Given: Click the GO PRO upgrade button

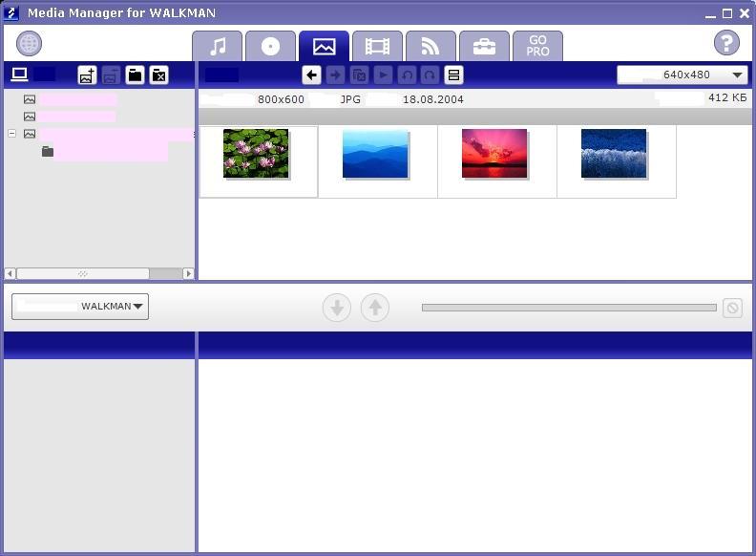Looking at the screenshot, I should click(x=537, y=46).
